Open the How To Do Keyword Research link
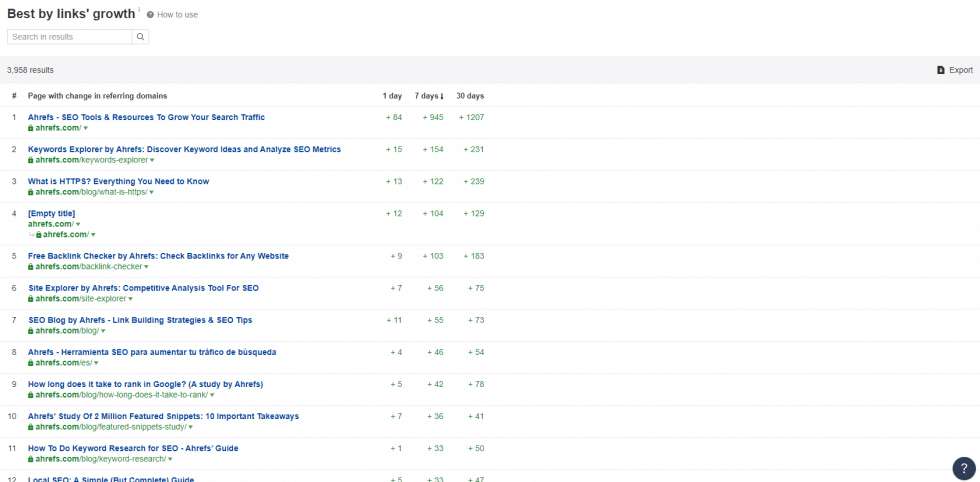 [133, 448]
